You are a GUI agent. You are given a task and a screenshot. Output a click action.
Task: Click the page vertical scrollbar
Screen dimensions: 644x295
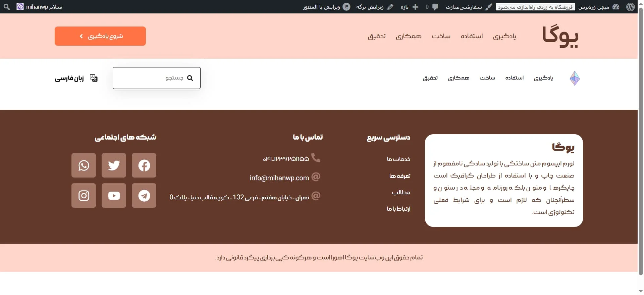coord(641,141)
